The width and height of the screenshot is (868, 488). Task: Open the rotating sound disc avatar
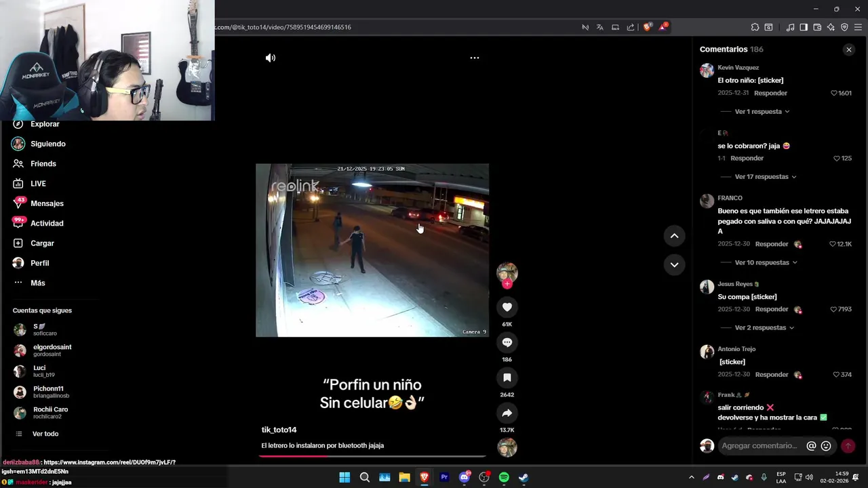[507, 447]
